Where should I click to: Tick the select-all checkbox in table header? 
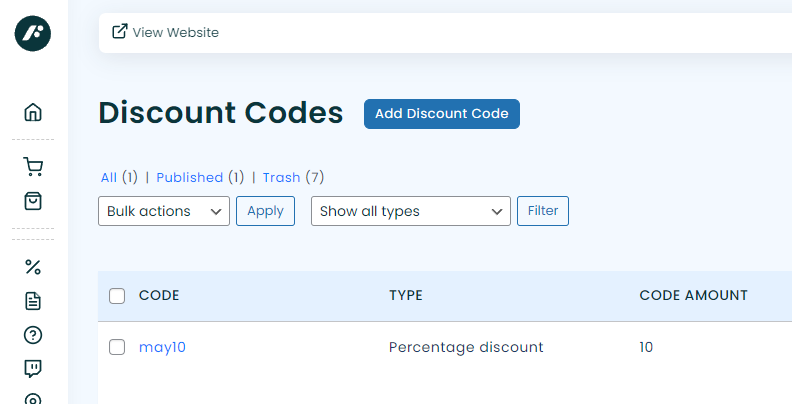tap(117, 296)
